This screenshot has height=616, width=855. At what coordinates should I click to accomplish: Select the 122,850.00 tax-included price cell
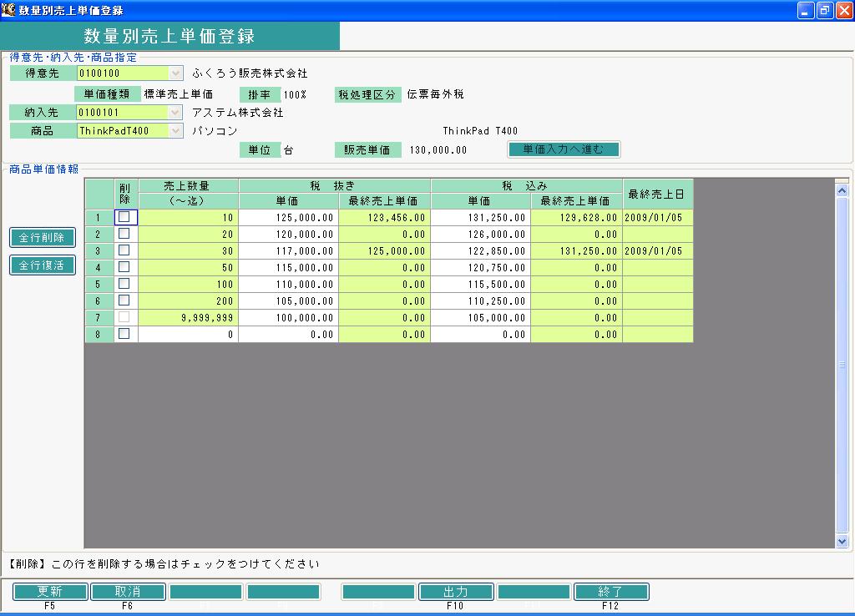(x=480, y=250)
